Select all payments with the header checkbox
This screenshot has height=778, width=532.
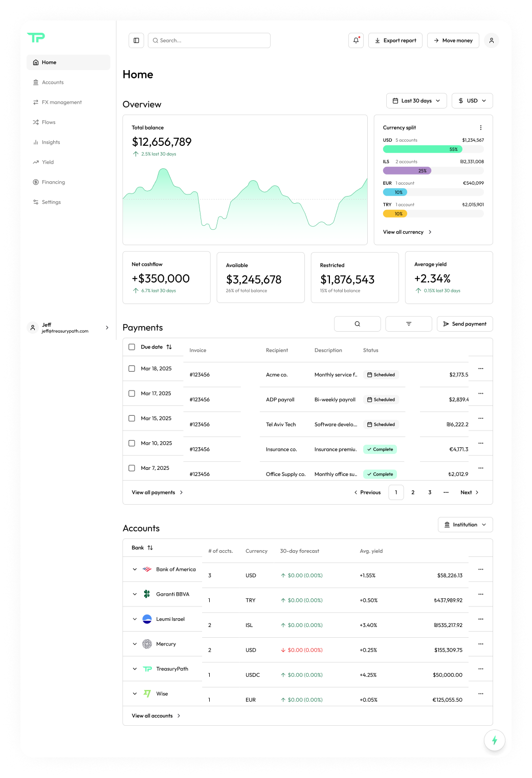tap(131, 347)
